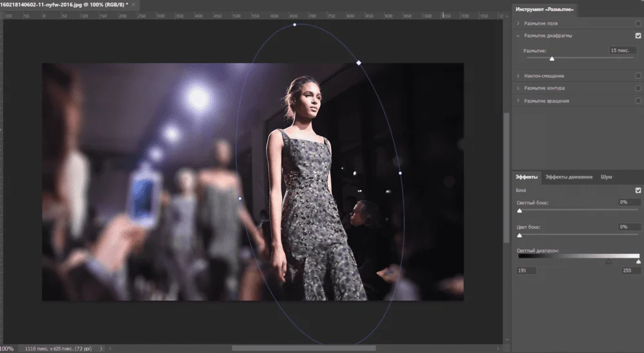Click the right handle of the blur ellipse
644x353 pixels.
tap(400, 173)
